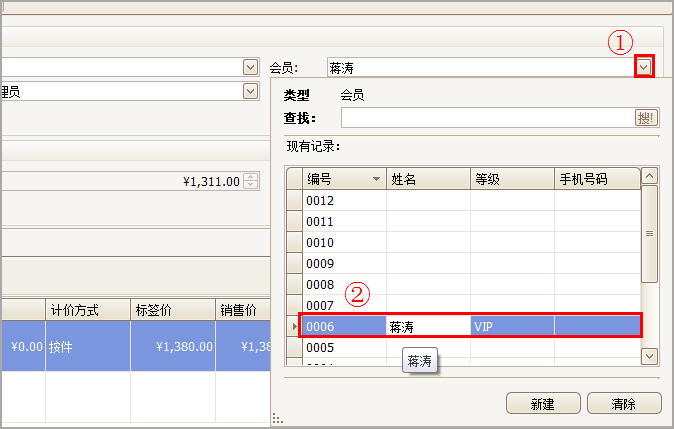Click the VIP level cell
Screen dimensions: 674x429
(x=512, y=326)
